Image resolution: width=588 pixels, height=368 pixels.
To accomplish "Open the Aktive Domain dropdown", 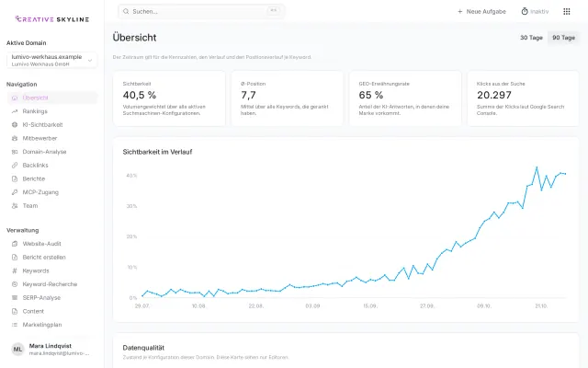I will click(x=52, y=61).
